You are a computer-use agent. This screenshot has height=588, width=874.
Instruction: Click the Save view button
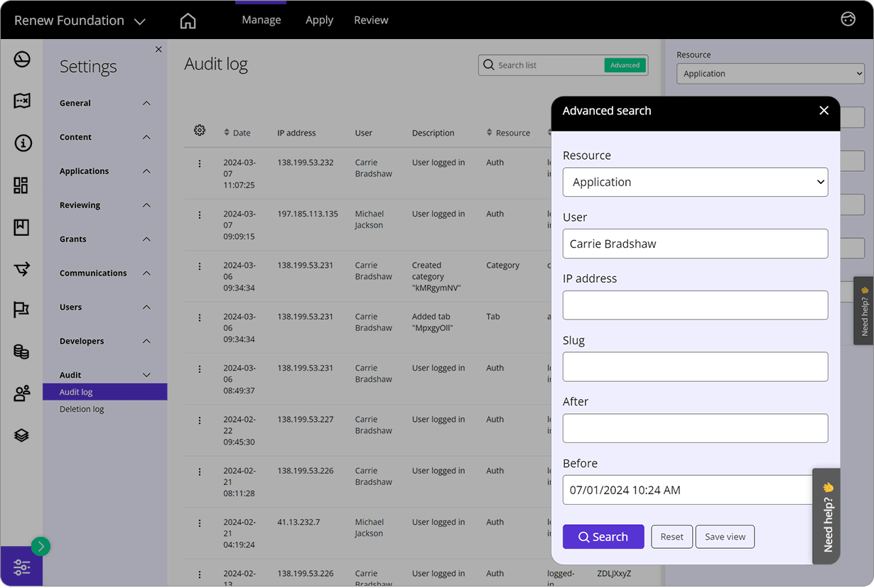coord(725,537)
